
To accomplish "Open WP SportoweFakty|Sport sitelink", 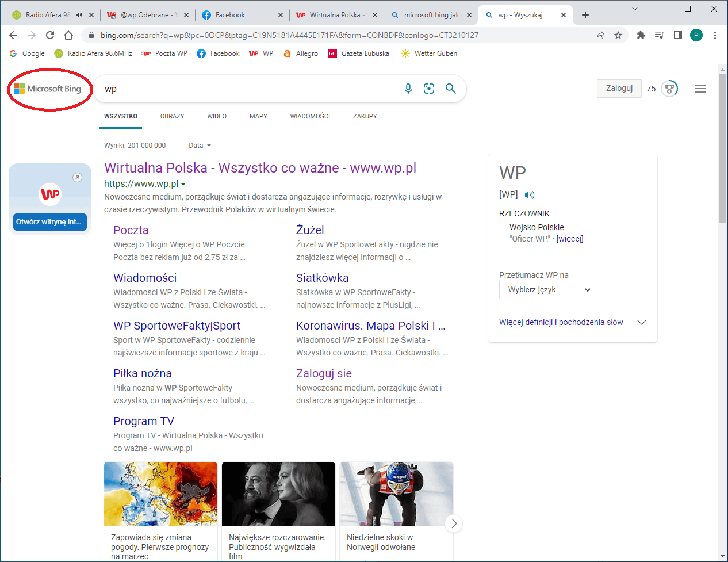I will [x=177, y=326].
